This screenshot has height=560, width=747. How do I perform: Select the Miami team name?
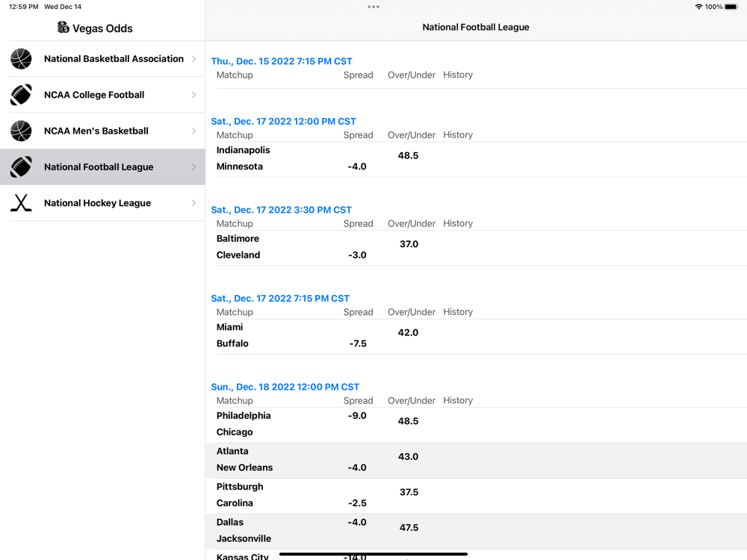(229, 327)
